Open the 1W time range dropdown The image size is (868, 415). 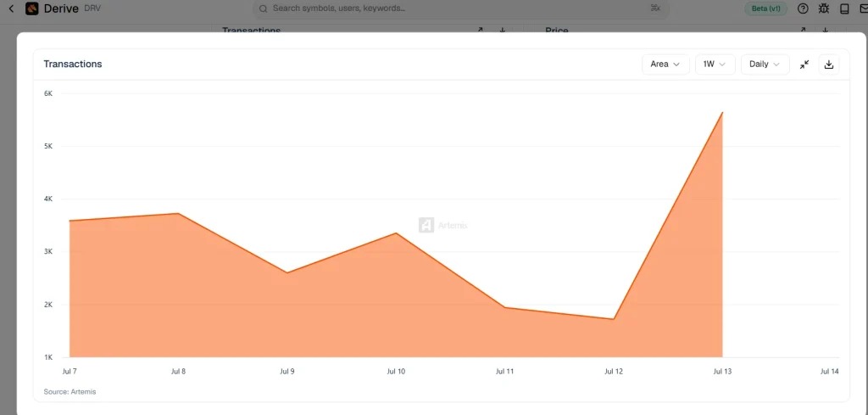715,64
